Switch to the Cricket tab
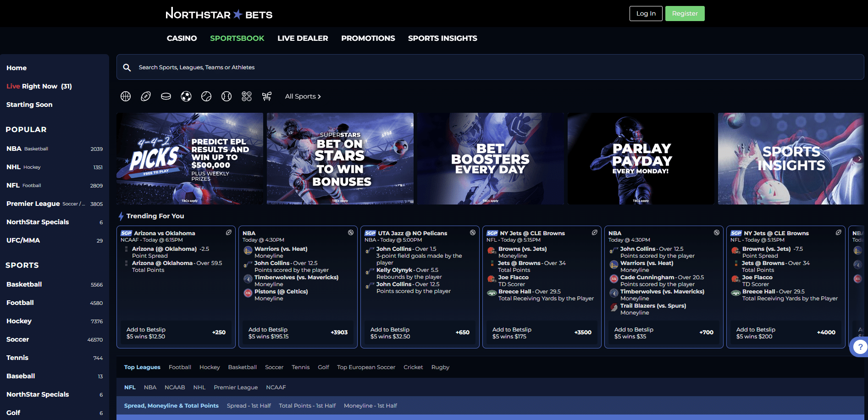This screenshot has height=420, width=868. [413, 367]
